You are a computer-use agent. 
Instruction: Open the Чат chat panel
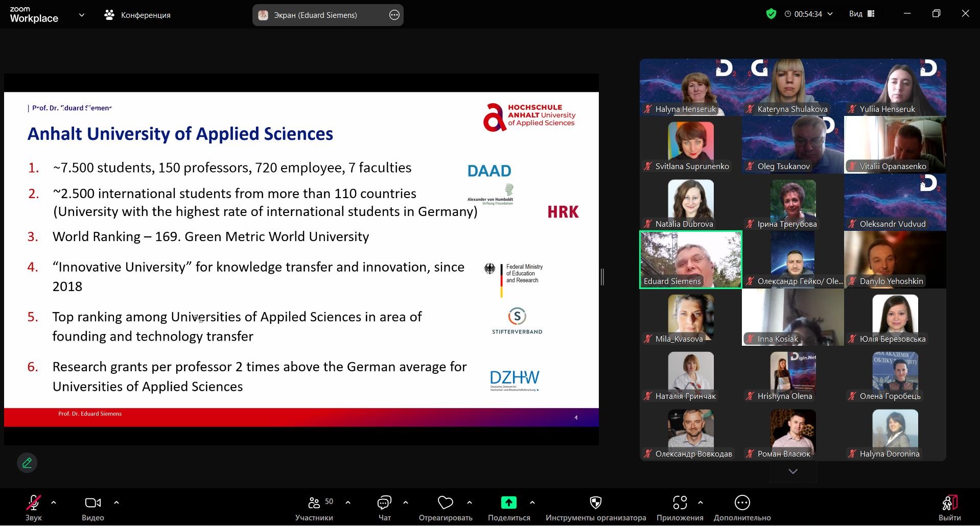(x=384, y=503)
